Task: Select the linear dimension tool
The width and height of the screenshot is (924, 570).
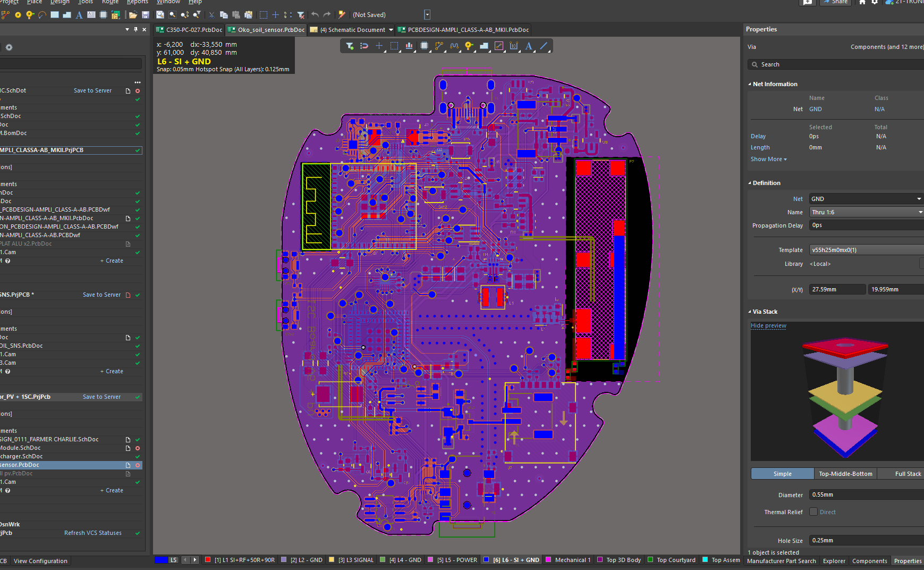Action: tap(513, 46)
